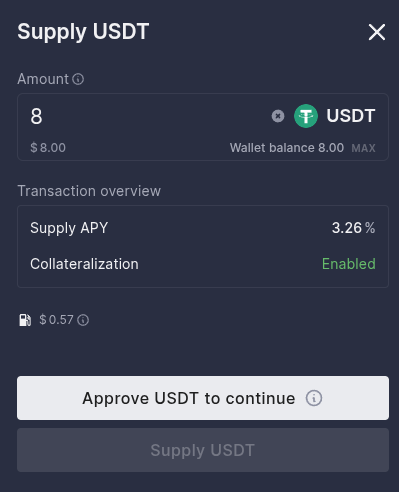Click the gas pump icon
The height and width of the screenshot is (492, 399).
click(25, 320)
